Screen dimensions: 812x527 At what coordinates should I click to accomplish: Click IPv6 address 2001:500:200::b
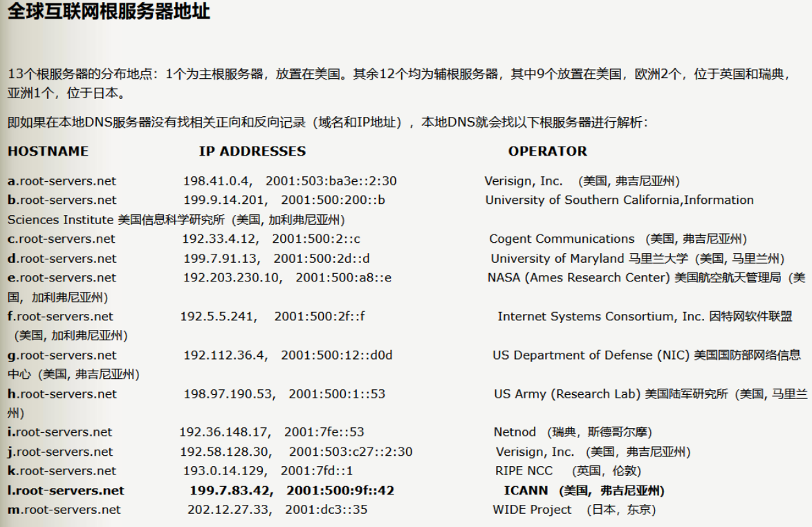click(x=333, y=201)
